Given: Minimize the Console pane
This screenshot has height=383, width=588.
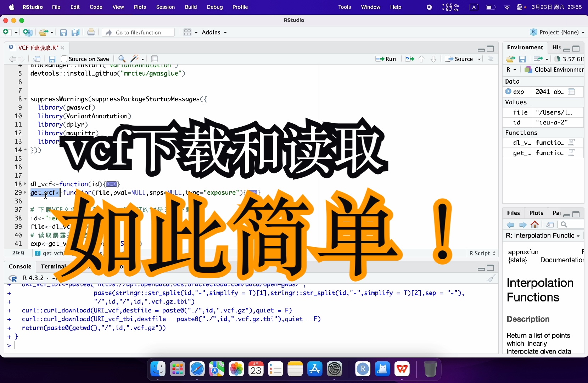Looking at the screenshot, I should coord(481,268).
